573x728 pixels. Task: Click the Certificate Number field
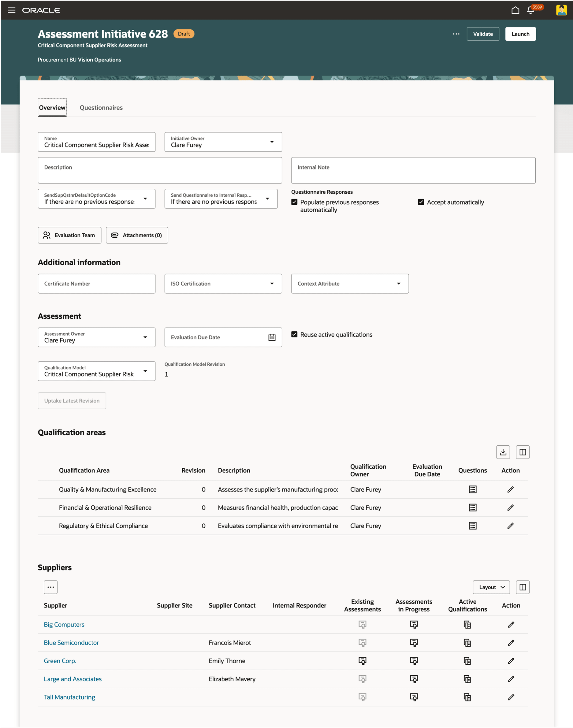point(97,284)
